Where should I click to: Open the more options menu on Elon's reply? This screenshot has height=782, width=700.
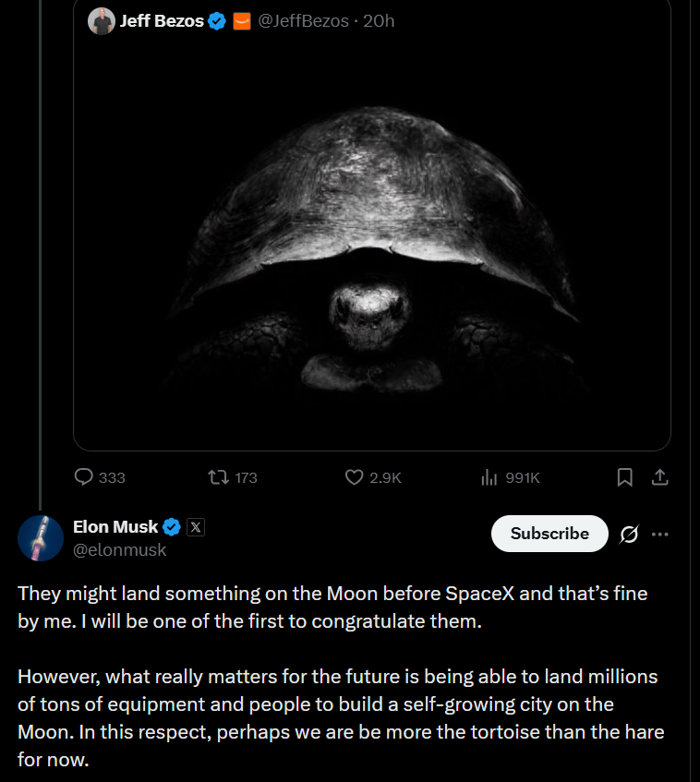click(x=661, y=534)
